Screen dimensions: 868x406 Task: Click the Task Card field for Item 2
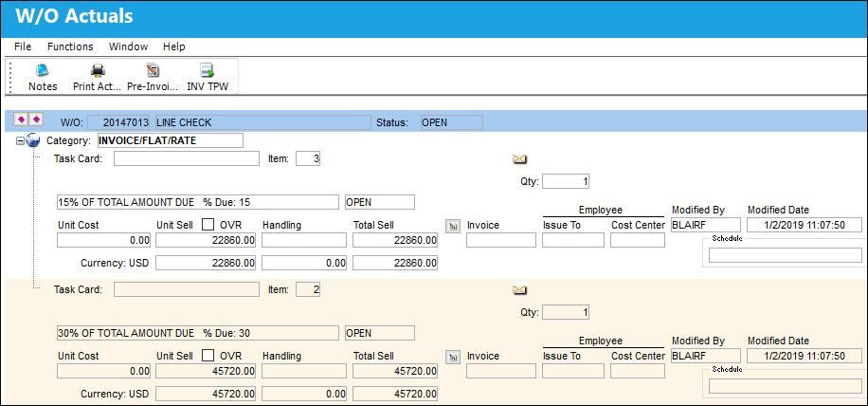click(x=187, y=289)
